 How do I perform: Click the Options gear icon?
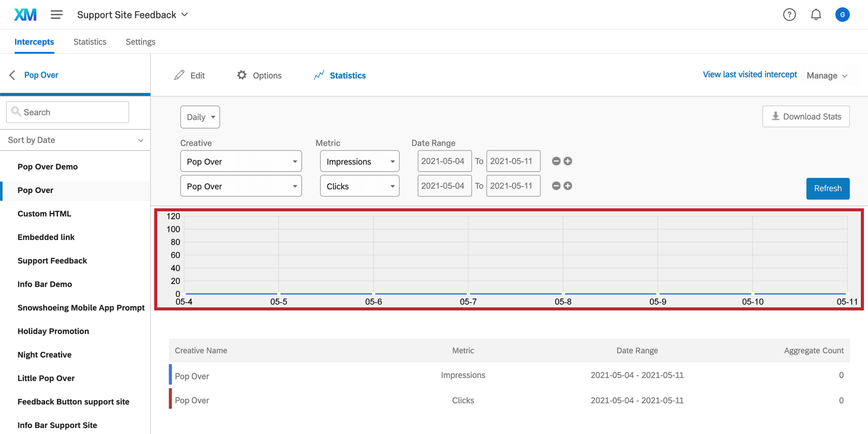242,75
